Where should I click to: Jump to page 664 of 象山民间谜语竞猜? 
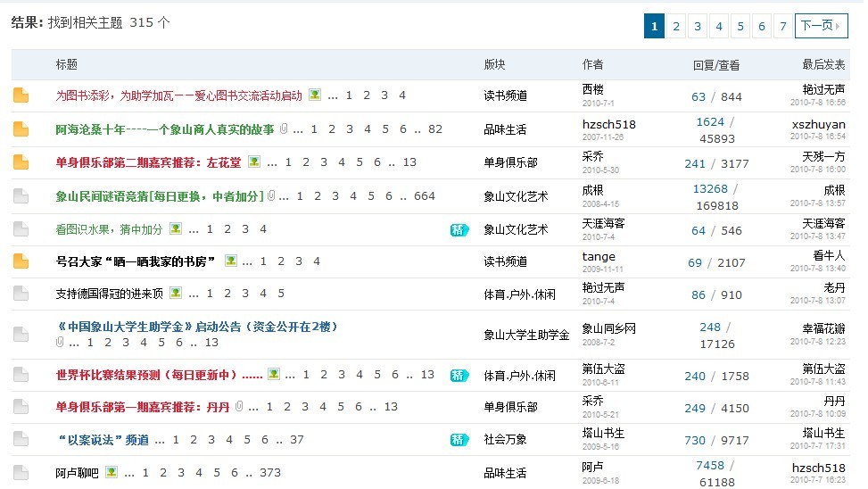[425, 196]
